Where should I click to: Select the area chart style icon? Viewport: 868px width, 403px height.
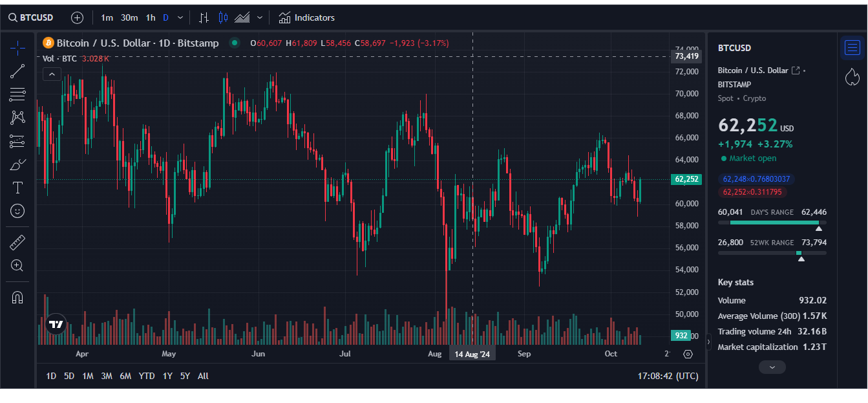[242, 17]
